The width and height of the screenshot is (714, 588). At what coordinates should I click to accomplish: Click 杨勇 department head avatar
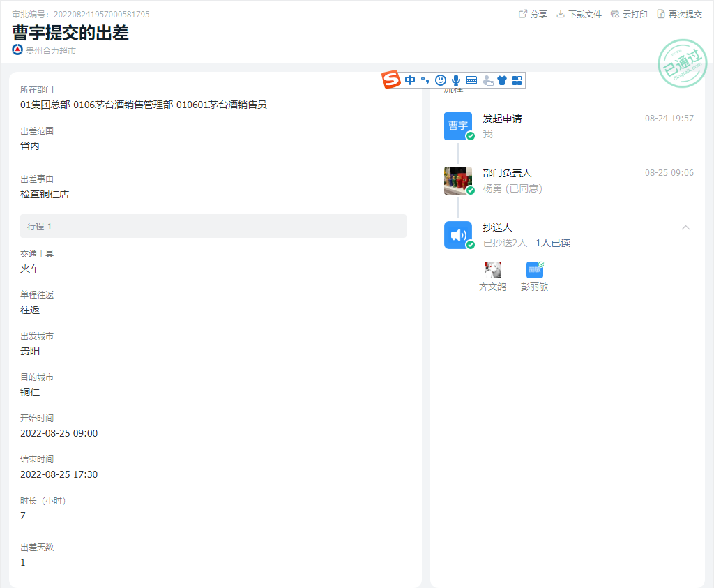pos(458,180)
